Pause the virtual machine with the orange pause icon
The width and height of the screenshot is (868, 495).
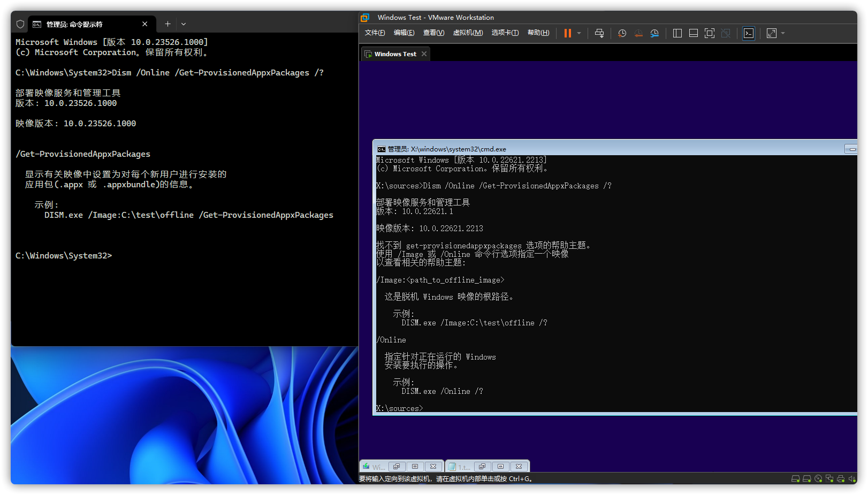coord(567,33)
